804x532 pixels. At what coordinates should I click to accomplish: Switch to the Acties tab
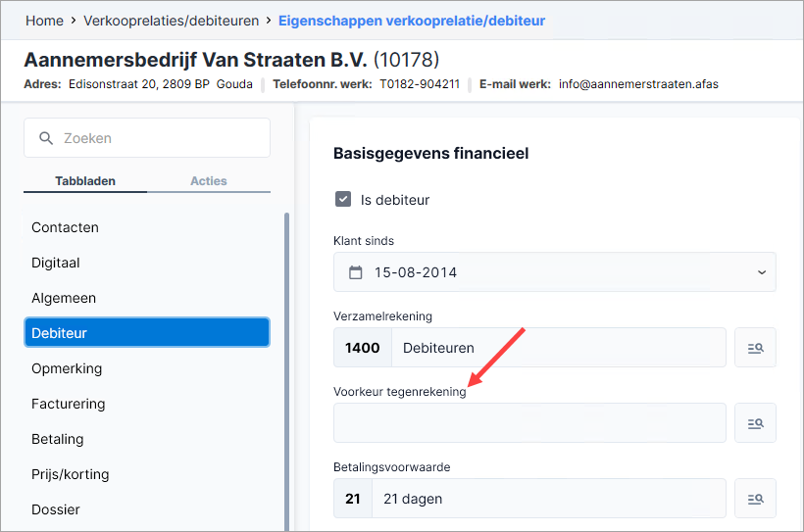coord(209,181)
